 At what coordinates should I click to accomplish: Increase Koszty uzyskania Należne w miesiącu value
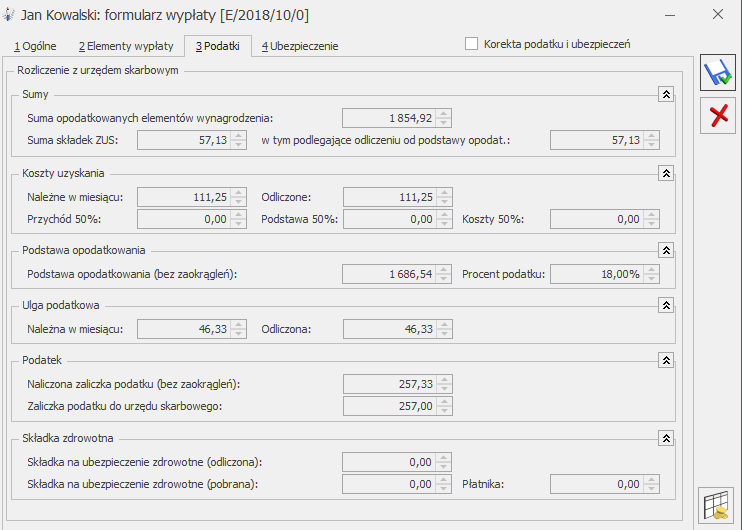tap(238, 193)
